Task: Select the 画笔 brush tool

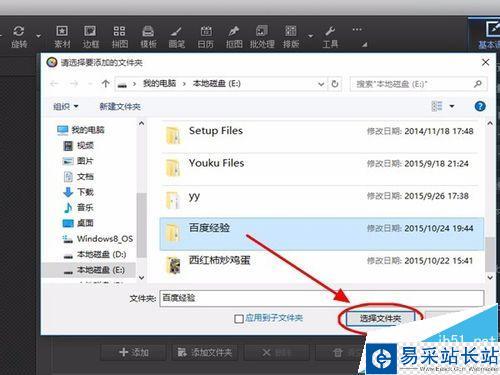Action: [x=177, y=37]
